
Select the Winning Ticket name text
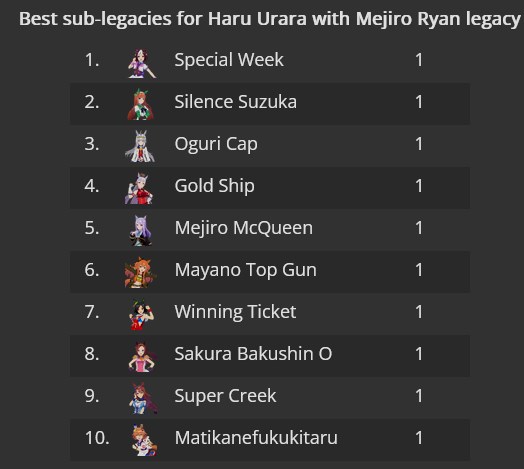tap(235, 312)
